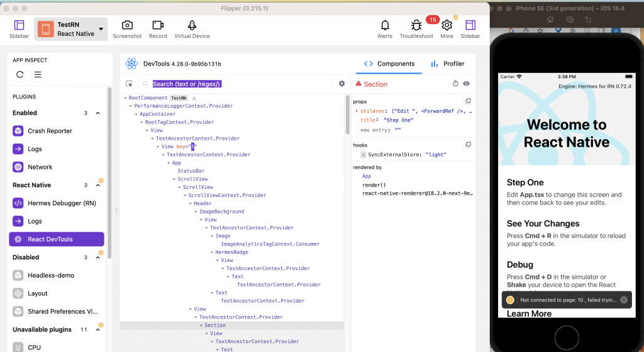
Task: Select the React DevTools plugin
Action: click(57, 239)
